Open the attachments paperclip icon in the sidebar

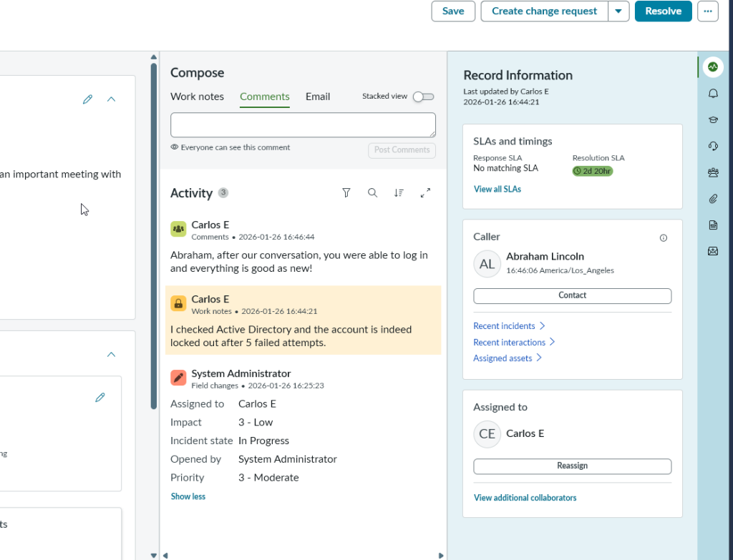point(712,199)
